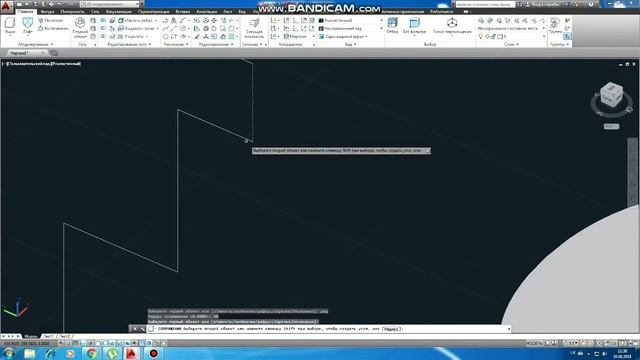This screenshot has height=360, width=640.
Task: Switch to the Аннотации ribbon tab
Action: click(x=207, y=11)
